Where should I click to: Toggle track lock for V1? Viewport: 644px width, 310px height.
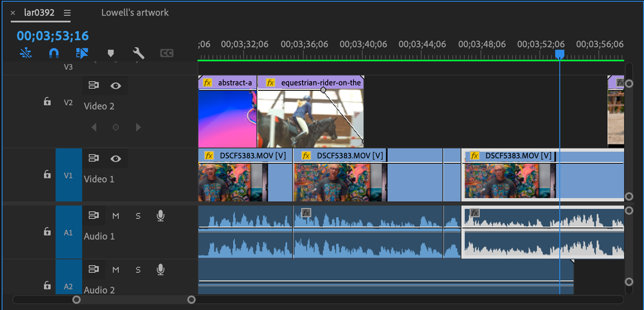pos(47,174)
